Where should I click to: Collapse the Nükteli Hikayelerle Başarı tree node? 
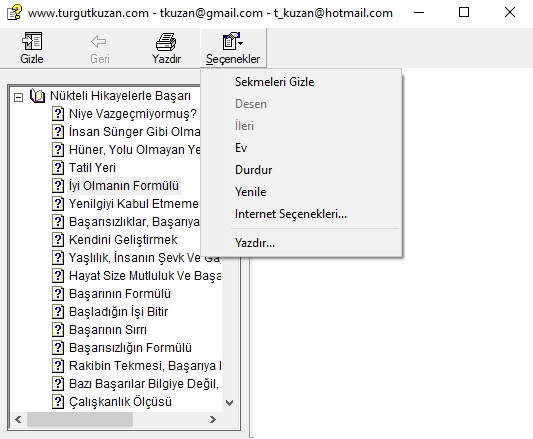(x=18, y=97)
